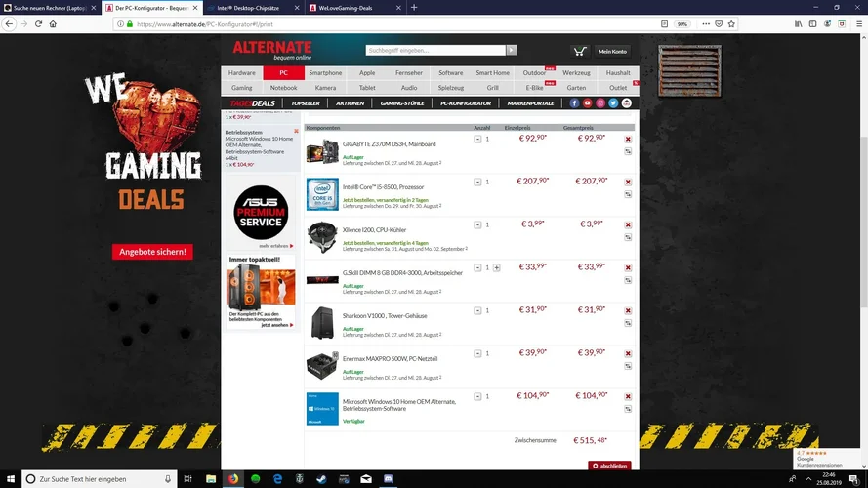Remove Betriebssystem from sidebar summary
This screenshot has width=868, height=488.
point(296,131)
